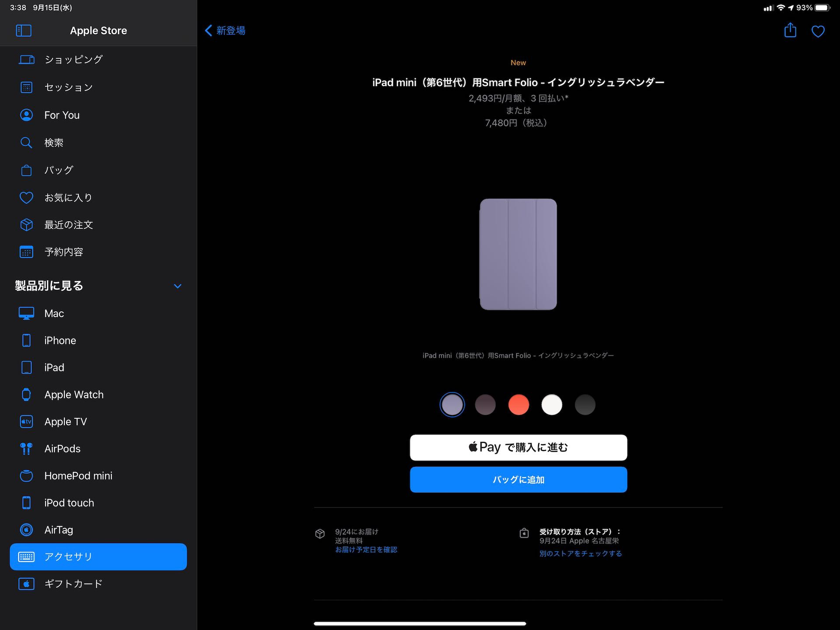The image size is (840, 630).
Task: Open the ショッピング section icon
Action: 26,59
